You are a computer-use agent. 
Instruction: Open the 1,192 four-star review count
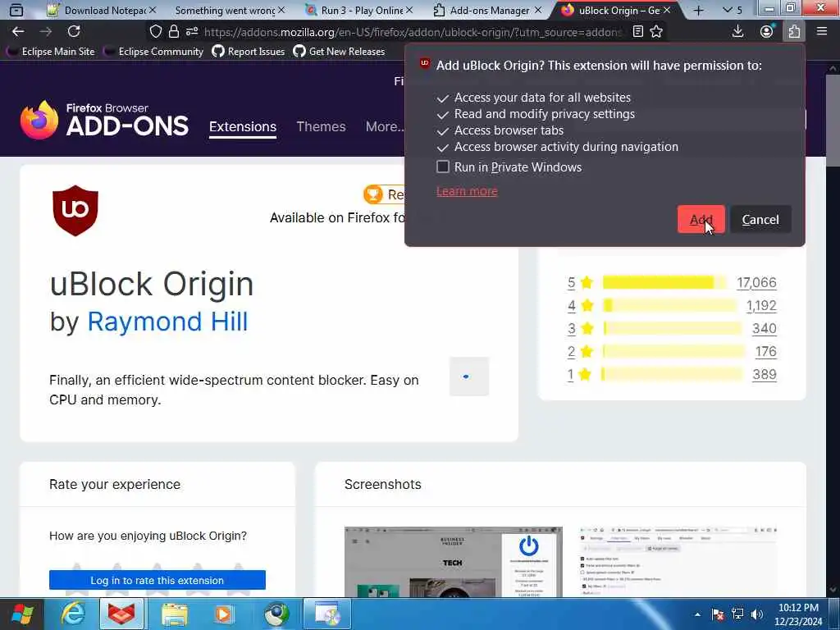point(761,305)
